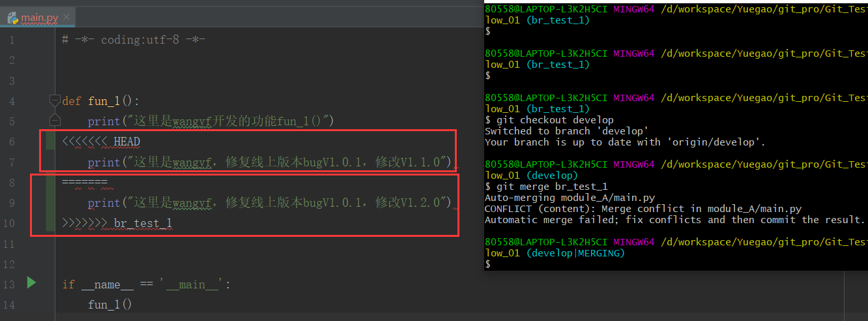This screenshot has height=321, width=868.
Task: Click the fun_1() call on line 14
Action: tap(110, 305)
